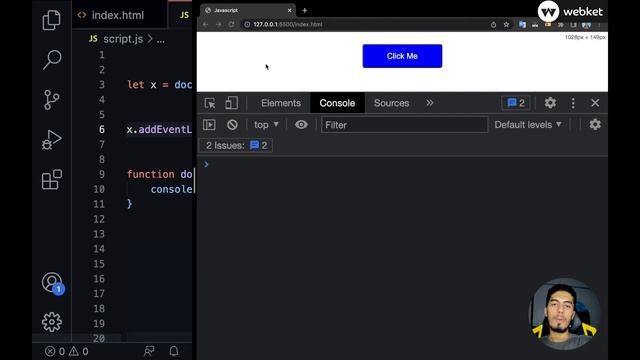
Task: Click line number 9 in the editor
Action: (x=102, y=174)
